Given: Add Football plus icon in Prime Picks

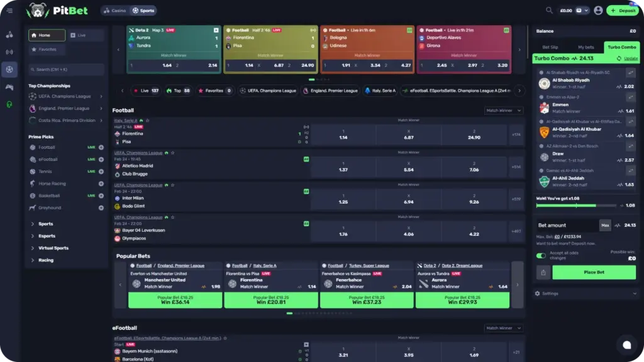Looking at the screenshot, I should [x=101, y=147].
